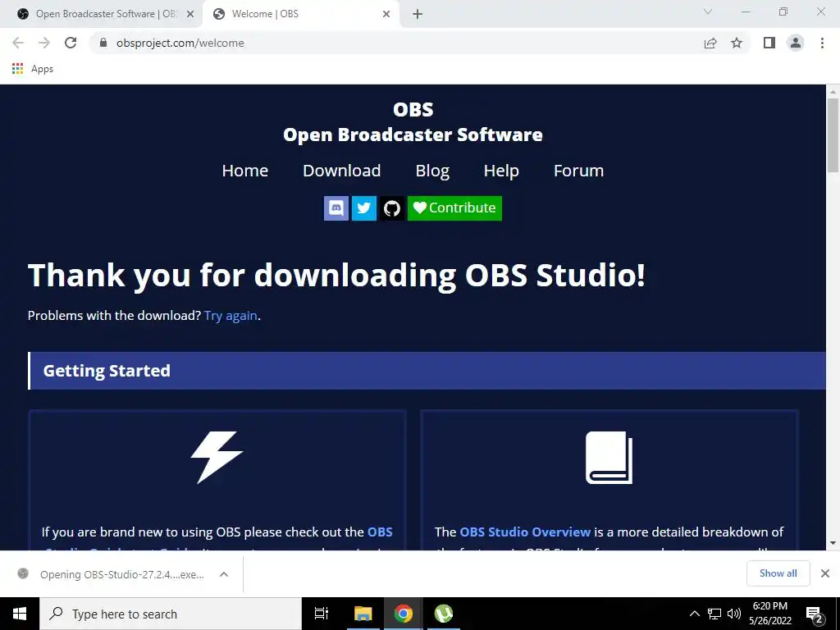Click the OBS link in quickstart card
840x630 pixels.
[380, 532]
